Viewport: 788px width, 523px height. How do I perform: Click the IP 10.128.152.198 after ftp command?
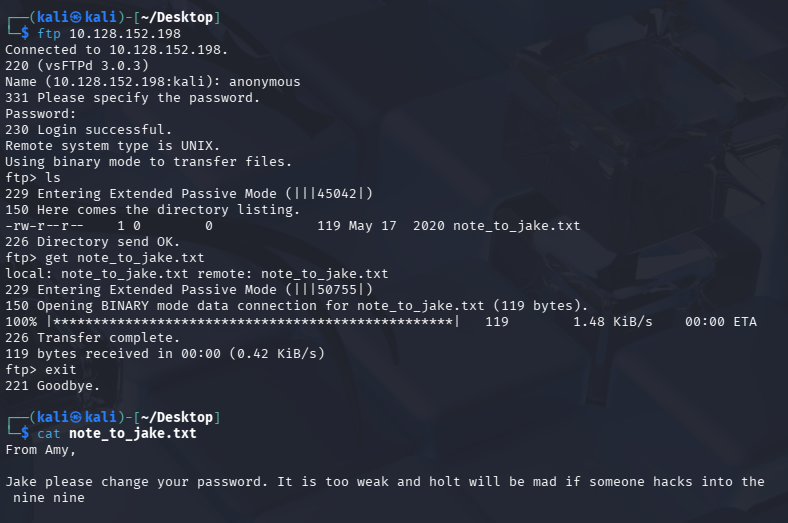[125, 34]
